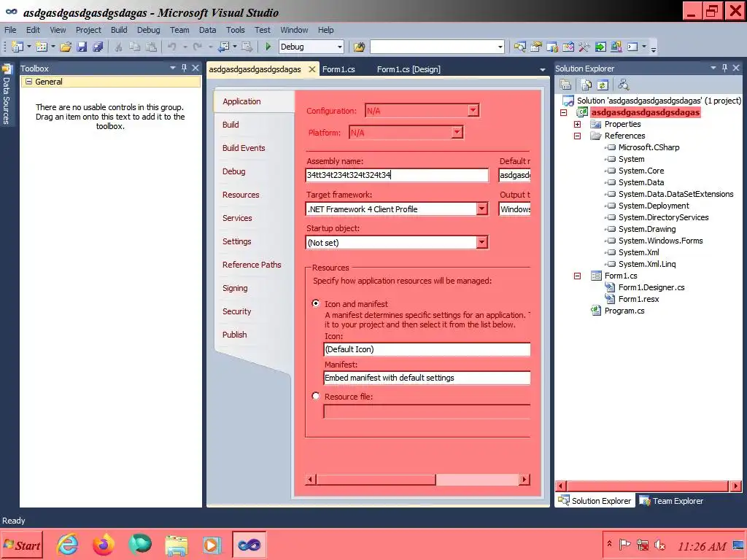747x560 pixels.
Task: Click the View Class Diagram icon
Action: coord(623,85)
